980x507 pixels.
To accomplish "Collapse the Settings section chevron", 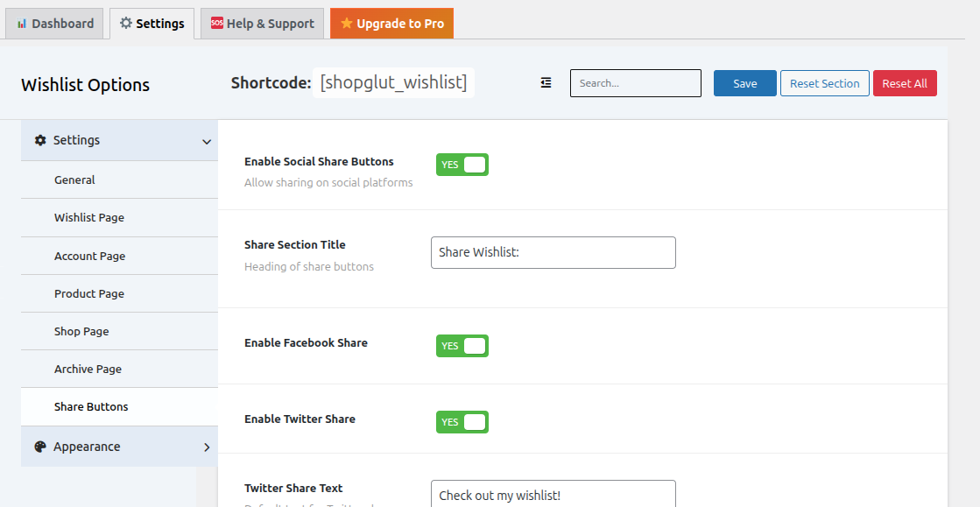I will (207, 141).
